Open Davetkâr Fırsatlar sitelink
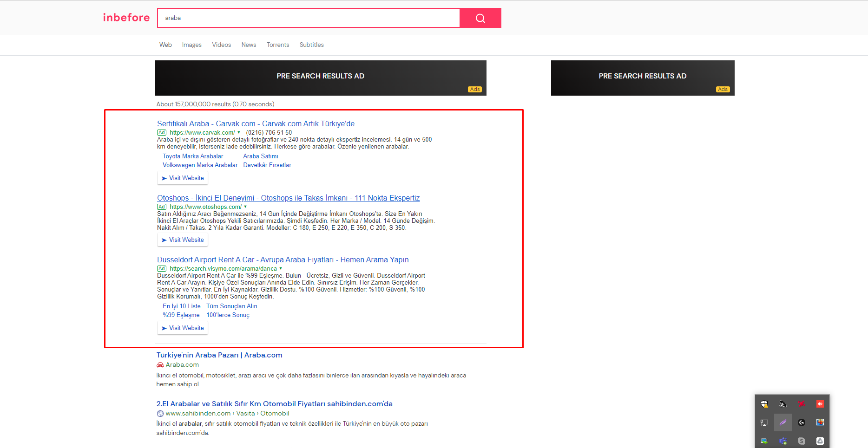Viewport: 868px width, 448px height. click(267, 165)
